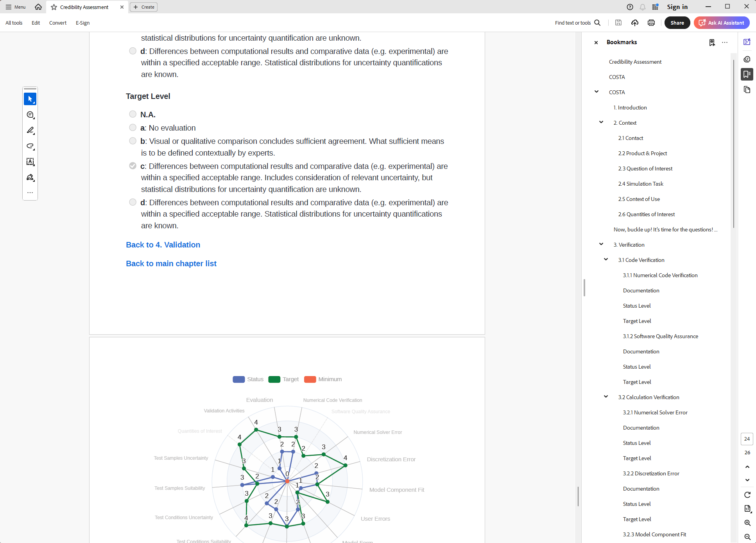Select Target Level 'a: No evaluation'
The height and width of the screenshot is (543, 756).
133,127
